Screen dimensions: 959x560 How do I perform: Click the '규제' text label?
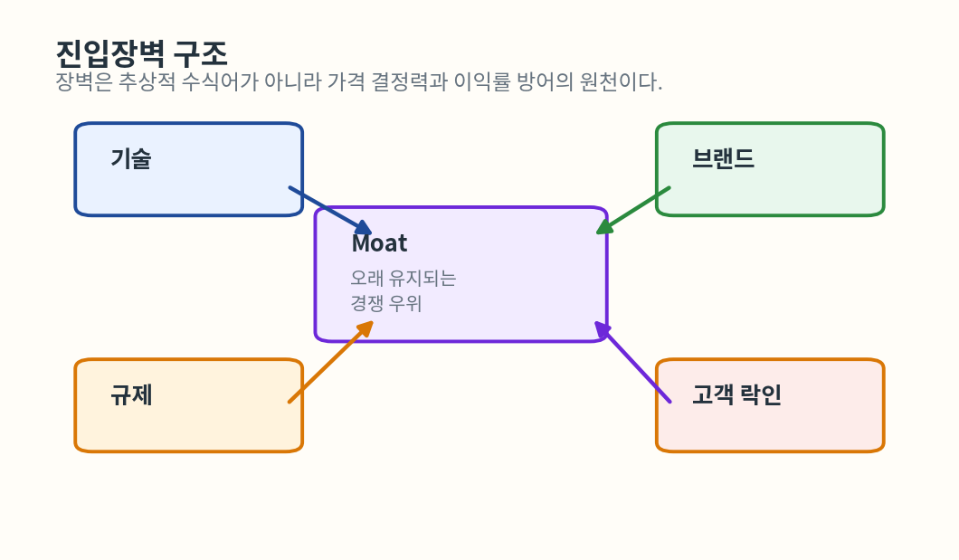pos(131,395)
